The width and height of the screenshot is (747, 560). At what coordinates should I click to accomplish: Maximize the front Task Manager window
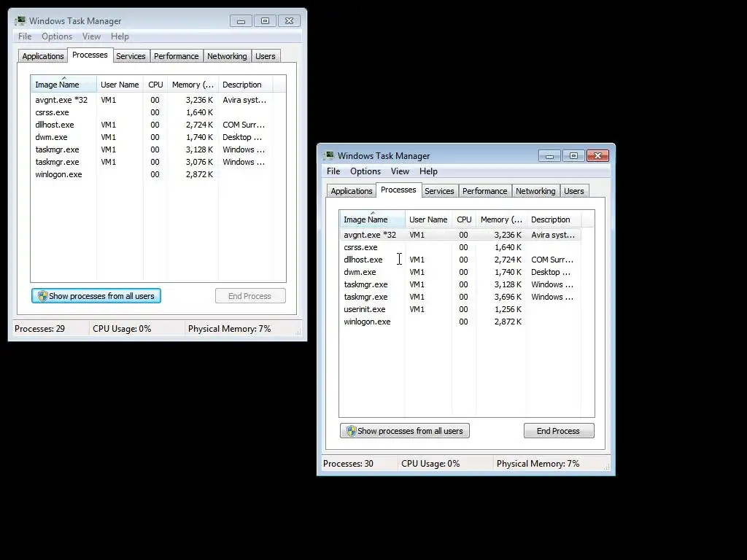[573, 156]
